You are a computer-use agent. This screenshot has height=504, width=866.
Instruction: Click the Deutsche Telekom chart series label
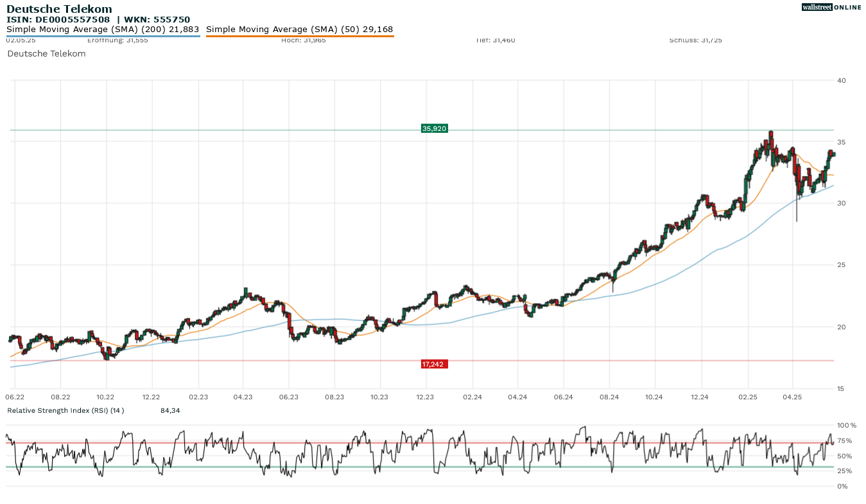pyautogui.click(x=46, y=54)
